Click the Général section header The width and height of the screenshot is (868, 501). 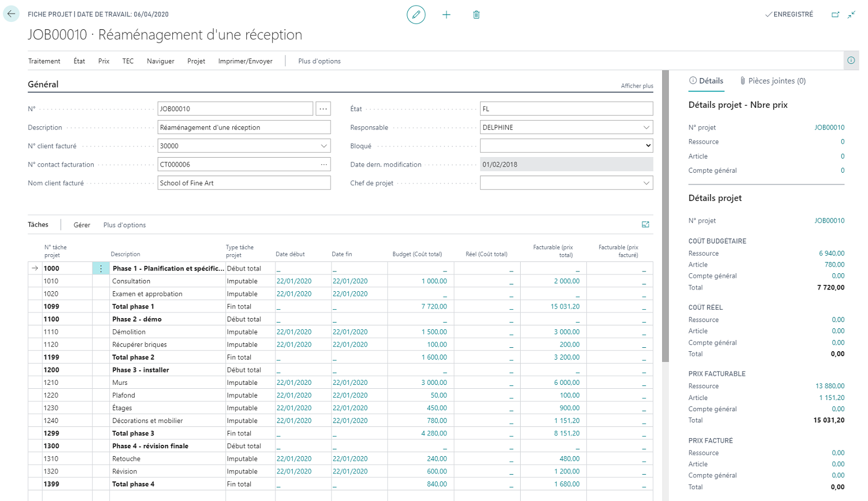click(43, 84)
